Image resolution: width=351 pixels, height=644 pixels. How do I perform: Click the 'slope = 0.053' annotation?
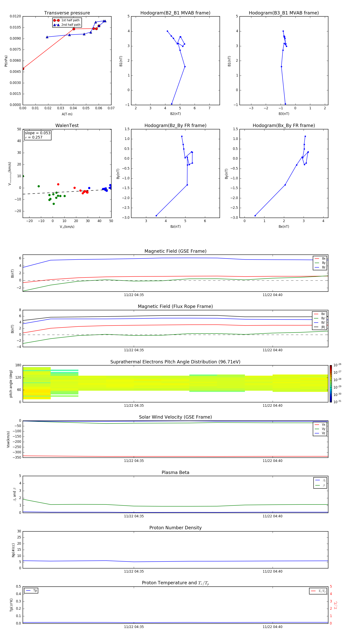(x=38, y=133)
